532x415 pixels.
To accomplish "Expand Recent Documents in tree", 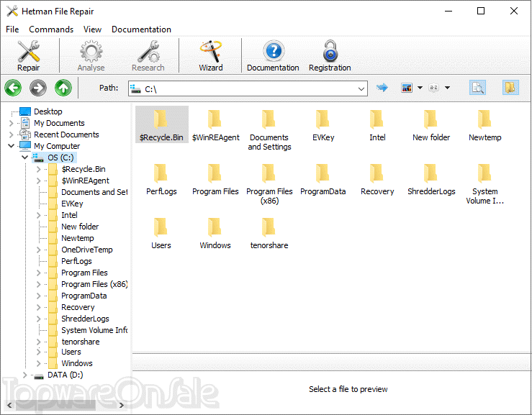I will [x=11, y=134].
